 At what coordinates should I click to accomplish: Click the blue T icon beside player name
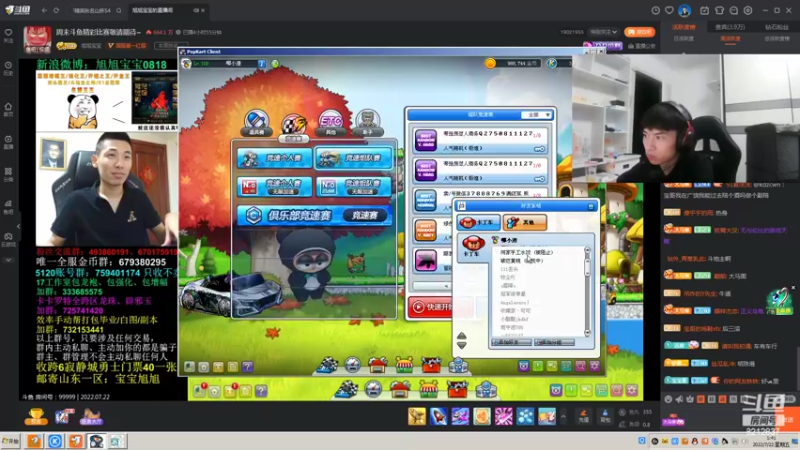(x=262, y=64)
